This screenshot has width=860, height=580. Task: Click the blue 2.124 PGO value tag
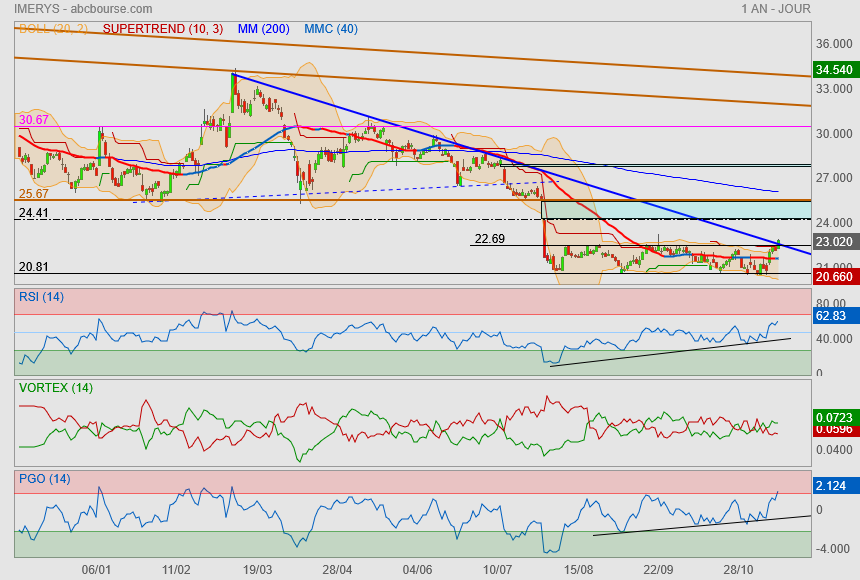(x=831, y=486)
